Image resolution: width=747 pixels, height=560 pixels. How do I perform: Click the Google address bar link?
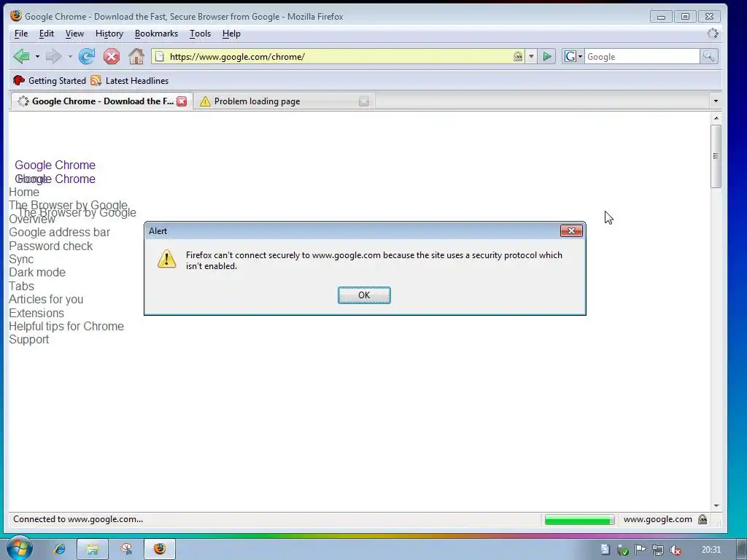pyautogui.click(x=59, y=233)
